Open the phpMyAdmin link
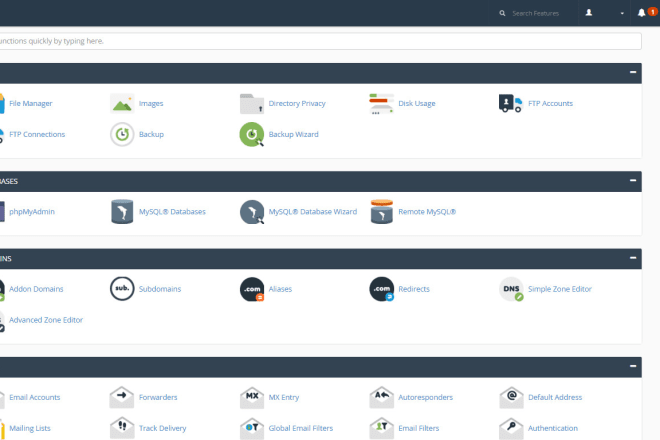This screenshot has height=440, width=660. (x=32, y=212)
